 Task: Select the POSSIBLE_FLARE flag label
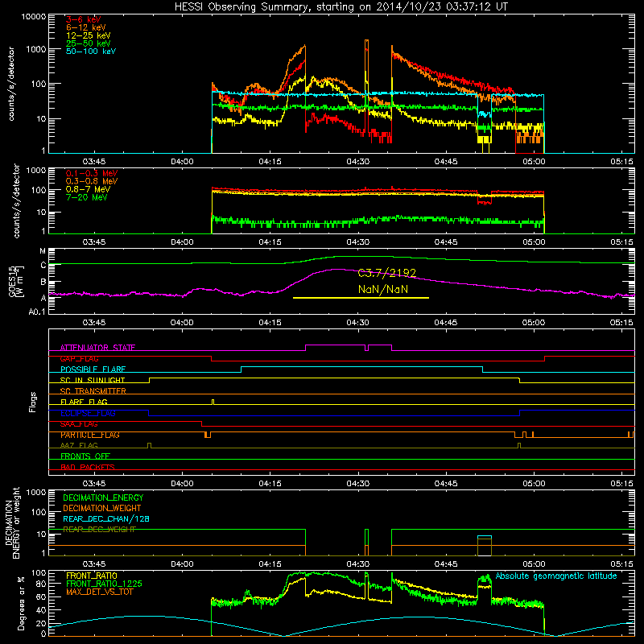pos(93,369)
